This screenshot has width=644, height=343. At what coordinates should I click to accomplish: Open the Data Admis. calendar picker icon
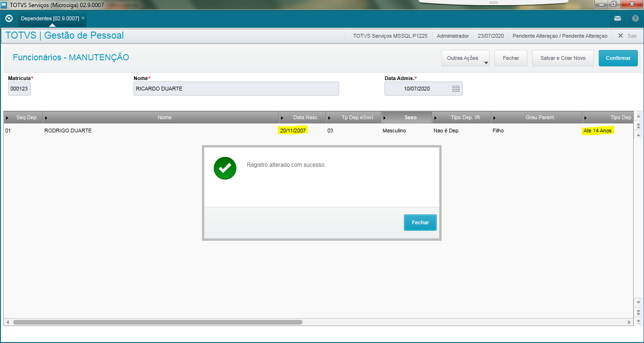[456, 89]
